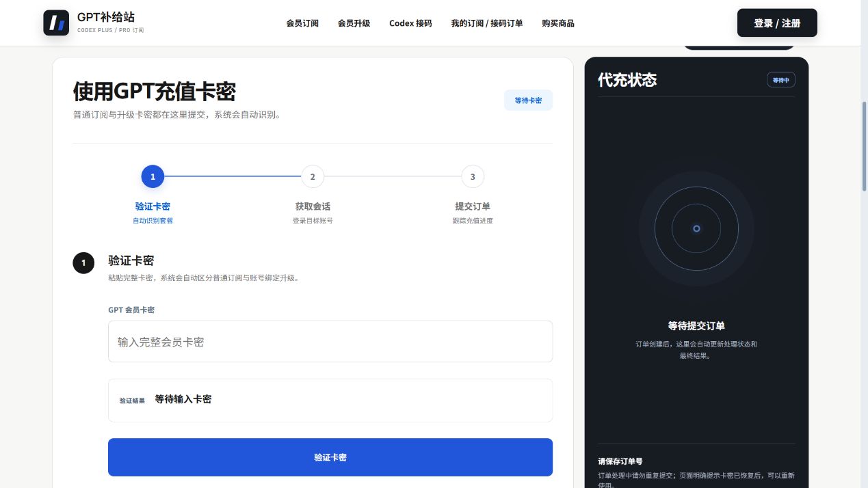This screenshot has height=488, width=868.
Task: Click the 等待输入卡密 result text
Action: pos(183,399)
